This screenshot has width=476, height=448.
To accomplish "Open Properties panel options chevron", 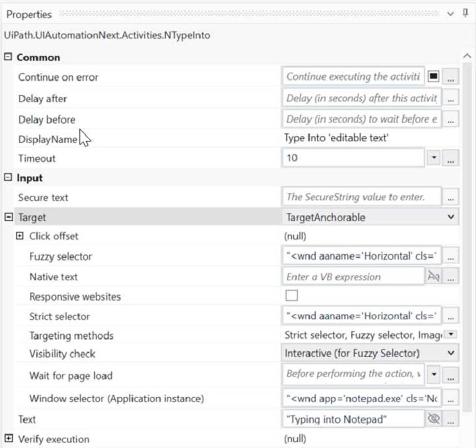I will [451, 14].
